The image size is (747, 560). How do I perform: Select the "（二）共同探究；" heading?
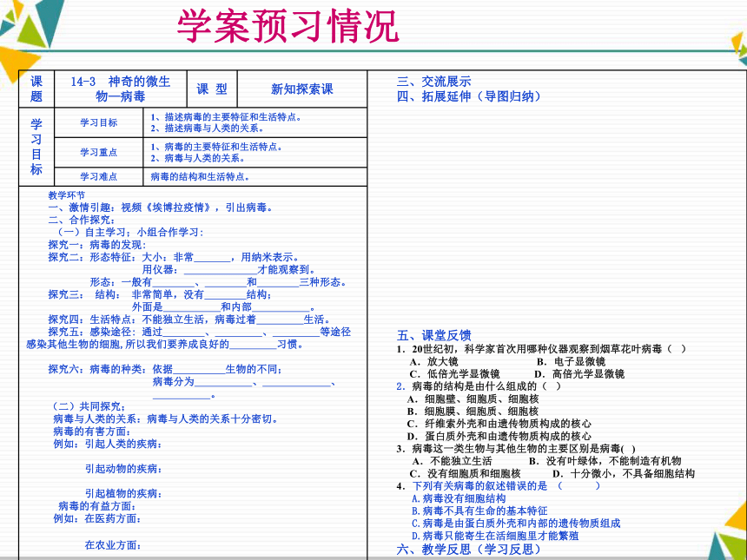[89, 406]
